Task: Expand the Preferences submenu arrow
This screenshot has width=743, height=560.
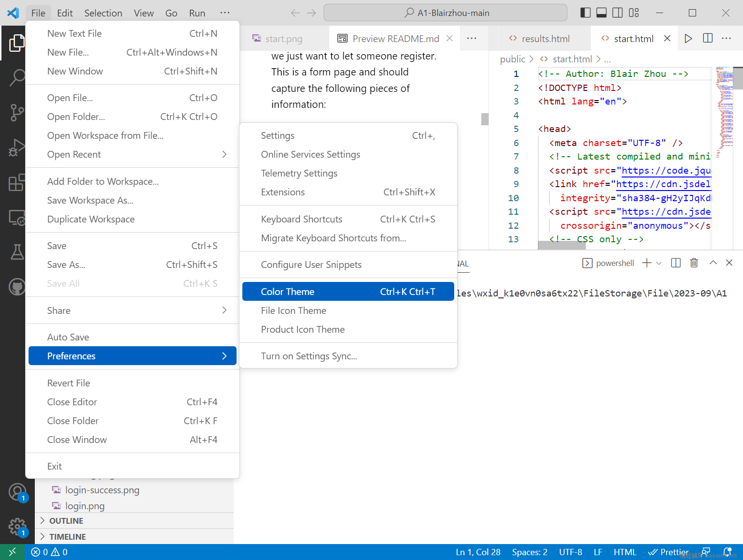Action: point(224,356)
